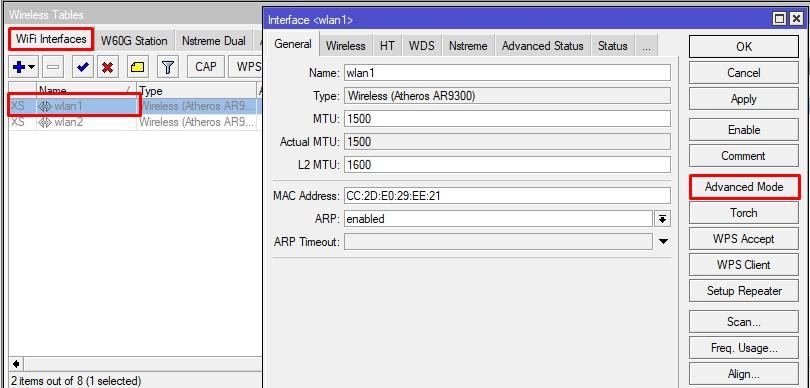Screen dimensions: 810x388
Task: Click the Cancel button
Action: tap(744, 73)
